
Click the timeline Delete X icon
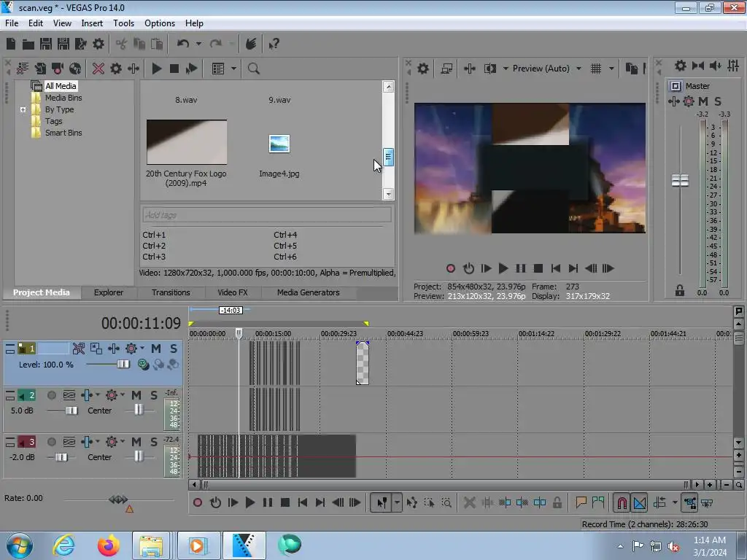click(x=469, y=502)
